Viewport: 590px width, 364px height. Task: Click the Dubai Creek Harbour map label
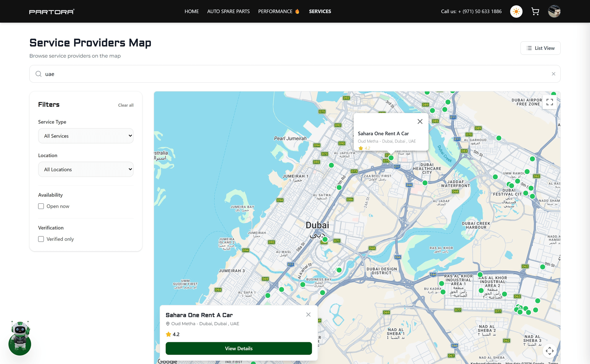point(476,225)
